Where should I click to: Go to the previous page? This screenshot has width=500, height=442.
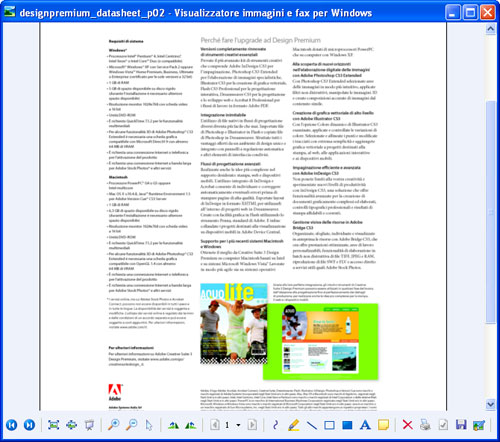[215, 425]
